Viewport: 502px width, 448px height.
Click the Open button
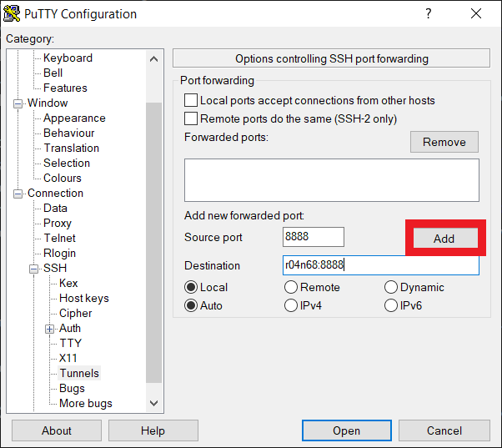click(x=346, y=430)
